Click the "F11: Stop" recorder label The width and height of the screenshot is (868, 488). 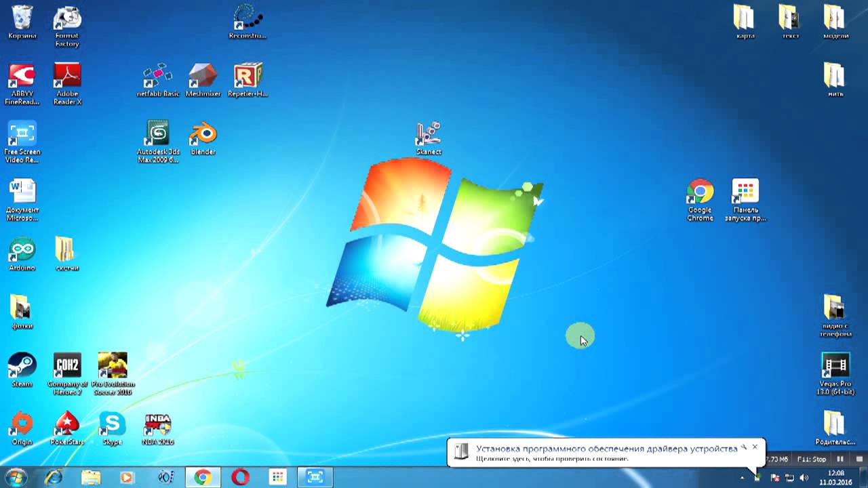[812, 459]
